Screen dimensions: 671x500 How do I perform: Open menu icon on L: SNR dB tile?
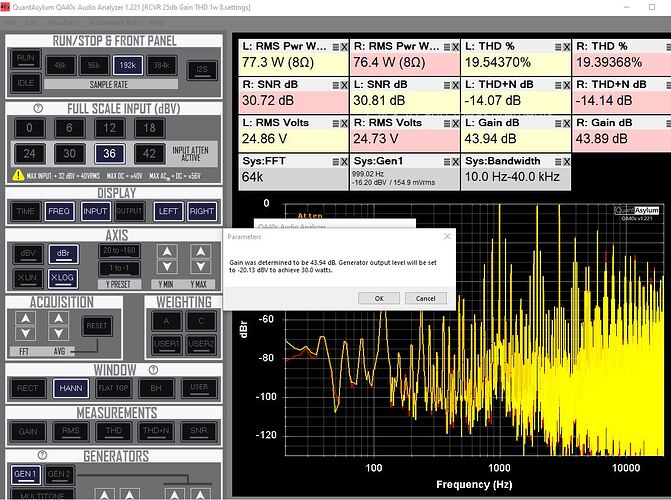(x=447, y=86)
